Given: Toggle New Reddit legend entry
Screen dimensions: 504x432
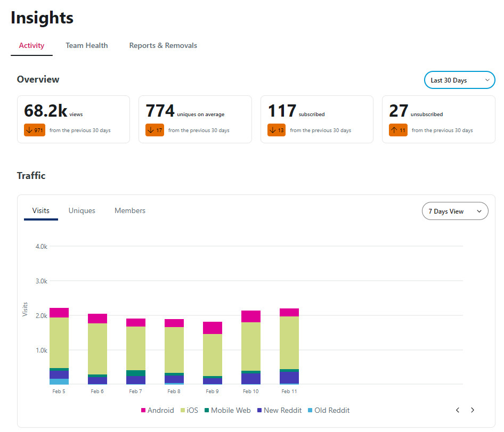Looking at the screenshot, I should point(279,410).
